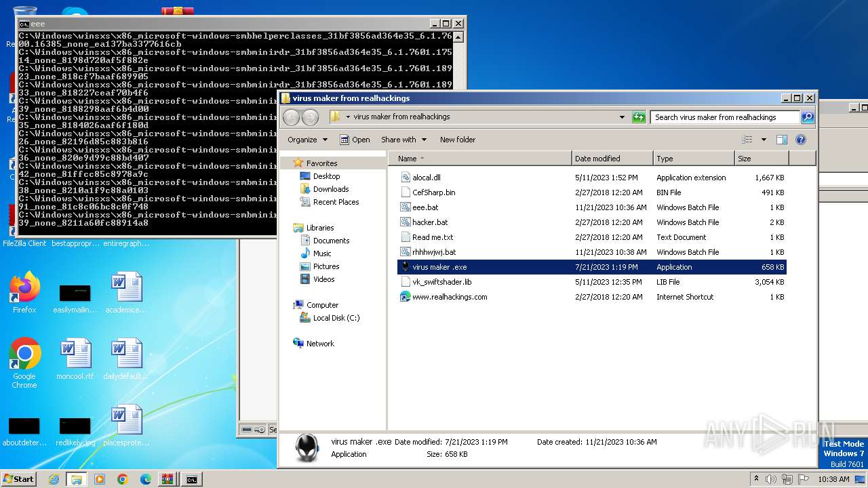Open the views dropdown arrow
868x488 pixels.
click(x=764, y=140)
